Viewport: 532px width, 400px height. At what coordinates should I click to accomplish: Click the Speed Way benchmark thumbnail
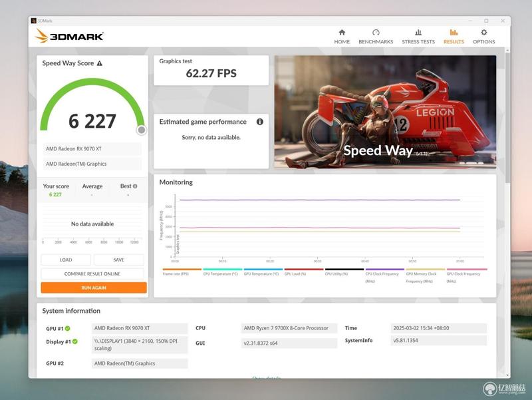pyautogui.click(x=385, y=112)
